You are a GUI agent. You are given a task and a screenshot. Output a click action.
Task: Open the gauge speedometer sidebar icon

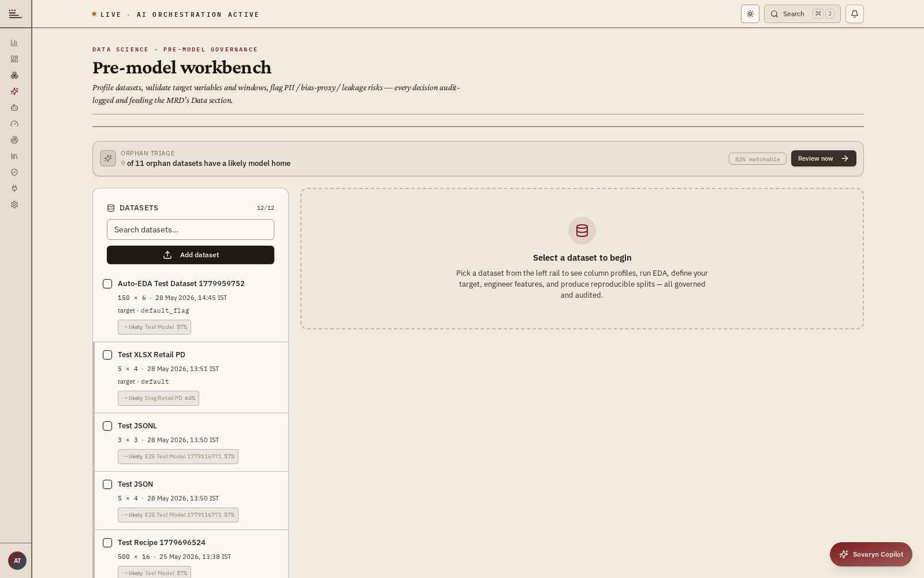click(14, 124)
